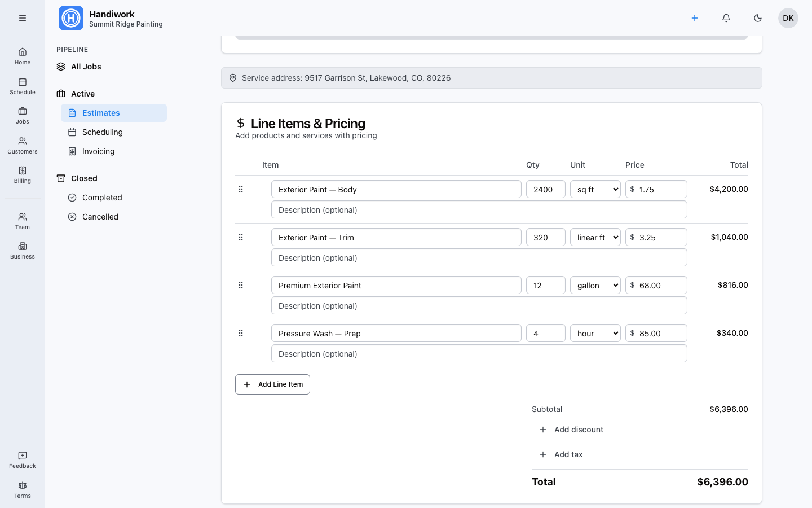This screenshot has width=812, height=508.
Task: Open unit dropdown showing sq ft
Action: (x=595, y=189)
